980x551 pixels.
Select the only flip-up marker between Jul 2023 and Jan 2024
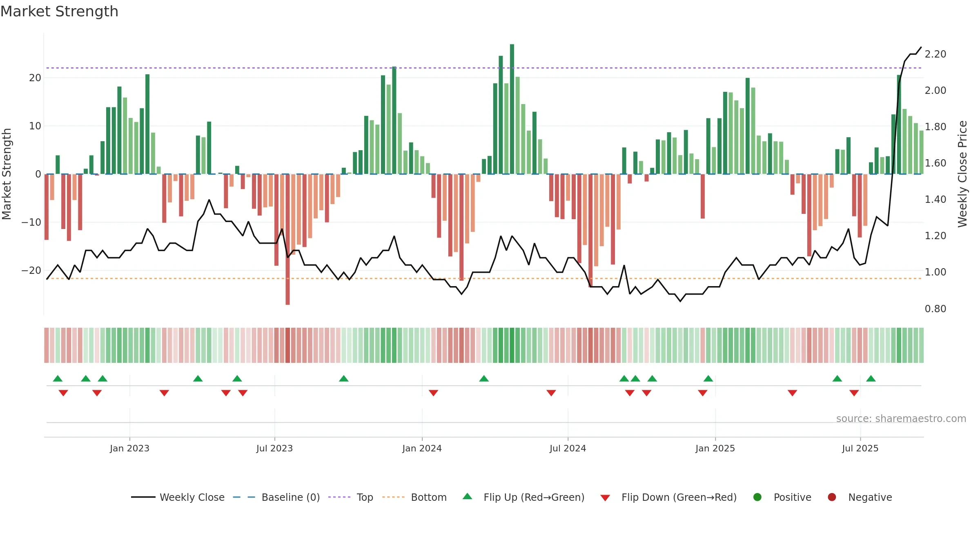coord(344,378)
